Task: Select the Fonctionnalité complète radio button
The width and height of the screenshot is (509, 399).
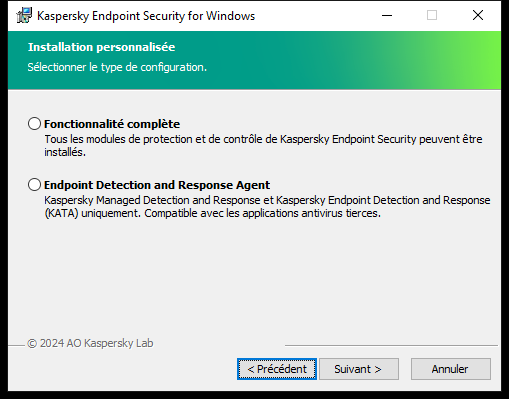Action: (34, 124)
